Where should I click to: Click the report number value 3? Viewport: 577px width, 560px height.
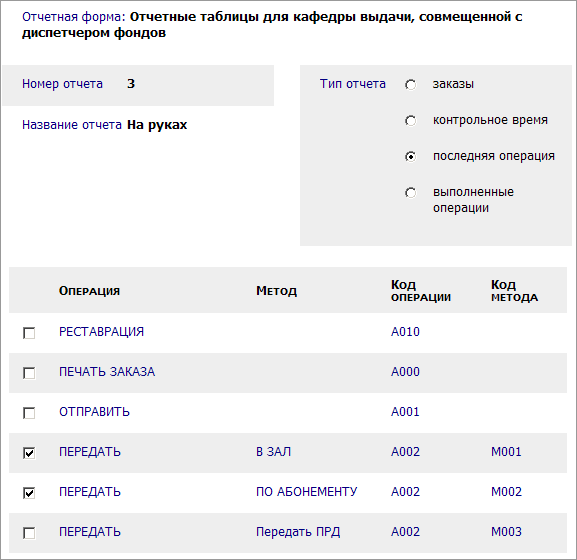pos(131,84)
